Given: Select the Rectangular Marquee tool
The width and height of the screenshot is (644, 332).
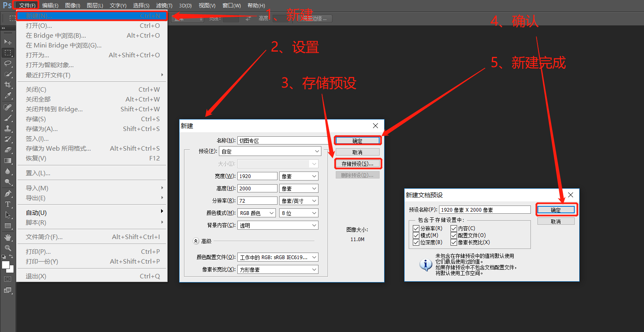Looking at the screenshot, I should (8, 52).
